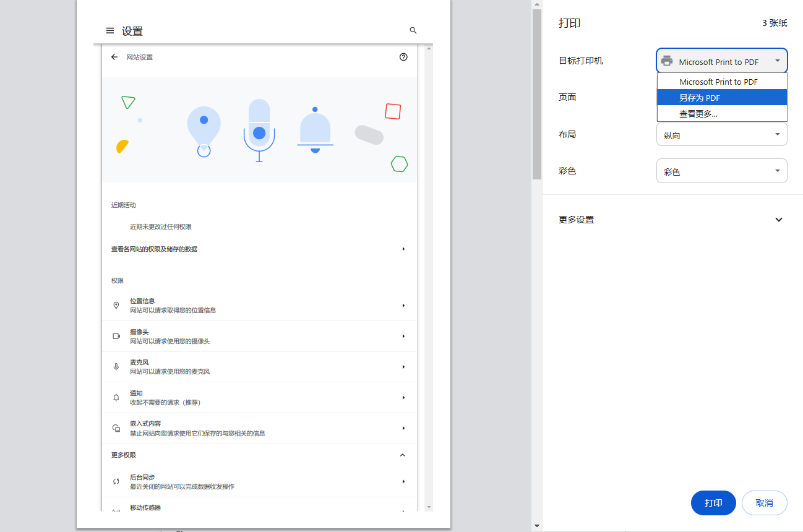Viewport: 803px width, 532px height.
Task: Click the printer icon in destination box
Action: [667, 61]
